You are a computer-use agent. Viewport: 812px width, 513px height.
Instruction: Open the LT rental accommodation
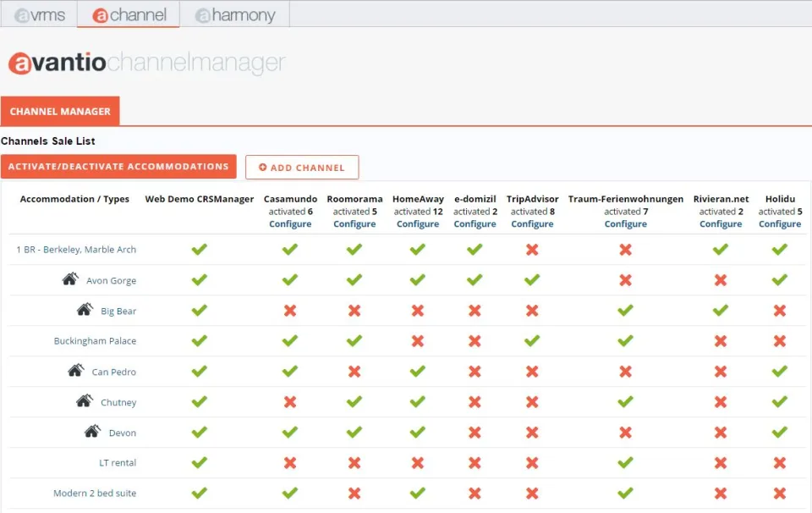[118, 463]
